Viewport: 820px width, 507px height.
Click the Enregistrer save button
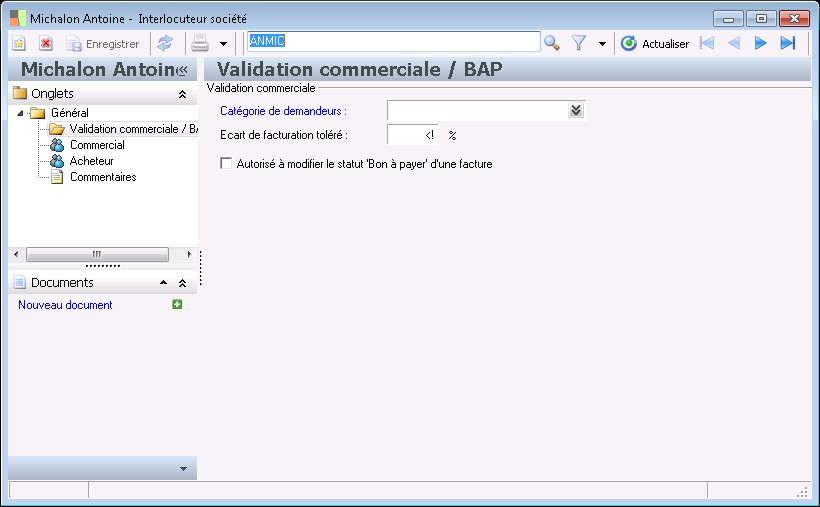(x=103, y=44)
